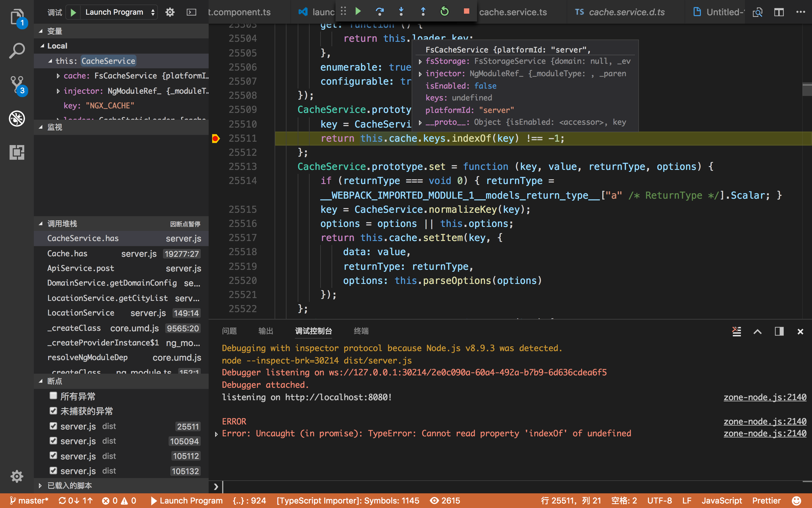Restart the debug session

pos(445,12)
